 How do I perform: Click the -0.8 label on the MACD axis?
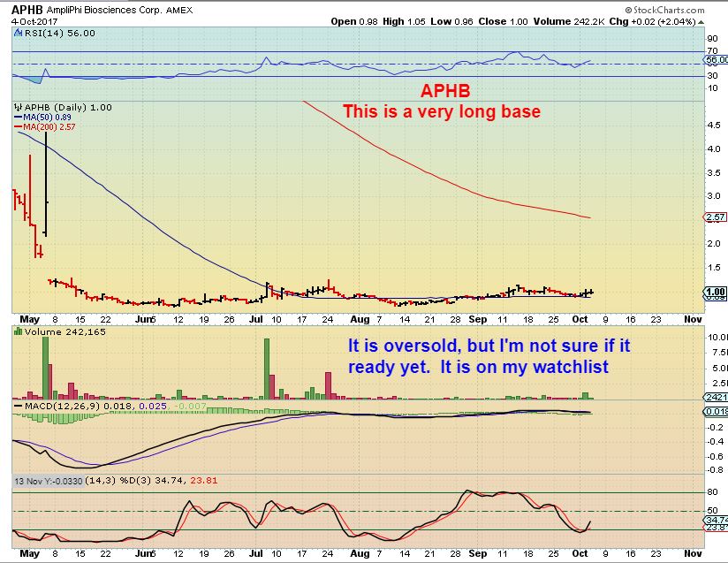714,469
